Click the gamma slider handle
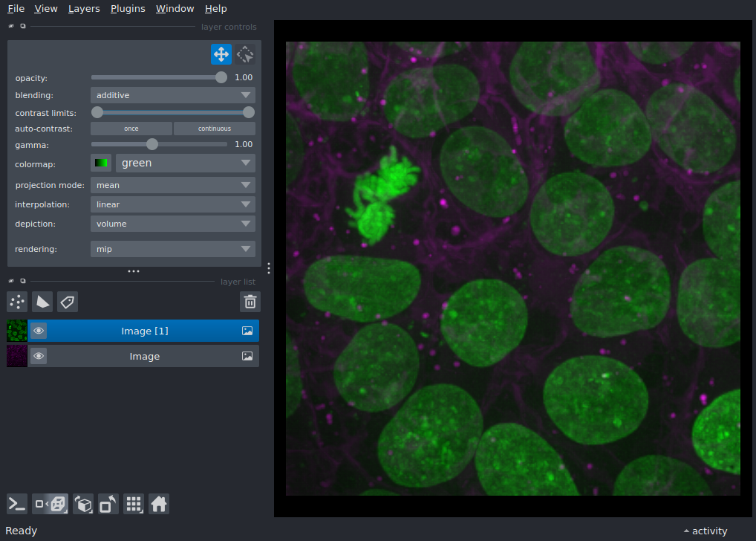This screenshot has height=541, width=756. click(152, 144)
